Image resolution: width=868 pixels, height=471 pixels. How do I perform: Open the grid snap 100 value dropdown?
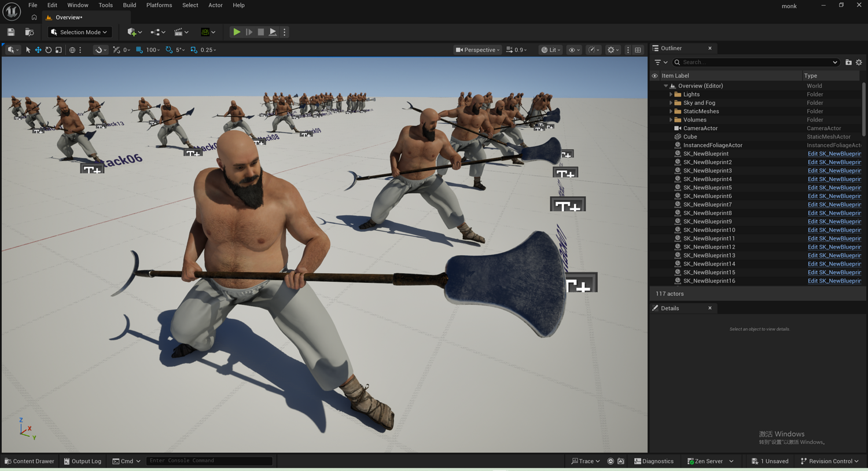tap(153, 50)
